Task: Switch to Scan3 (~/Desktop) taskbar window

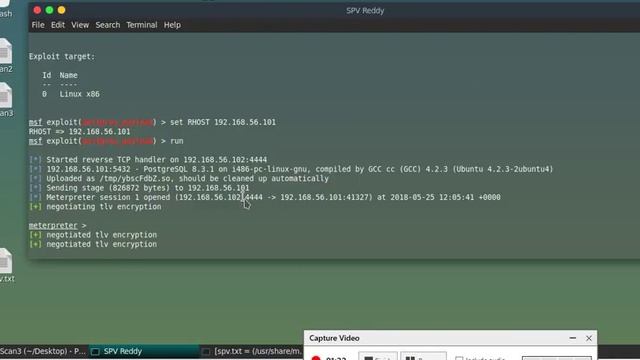Action: tap(43, 351)
